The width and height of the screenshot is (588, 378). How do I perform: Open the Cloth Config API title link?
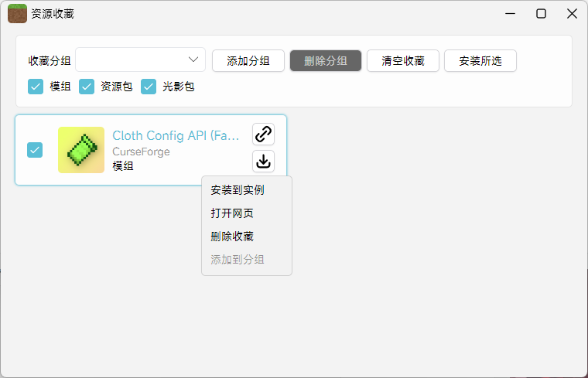tap(176, 136)
